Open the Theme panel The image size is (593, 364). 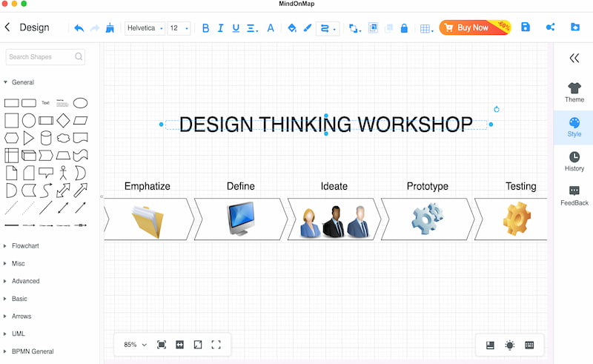tap(574, 93)
